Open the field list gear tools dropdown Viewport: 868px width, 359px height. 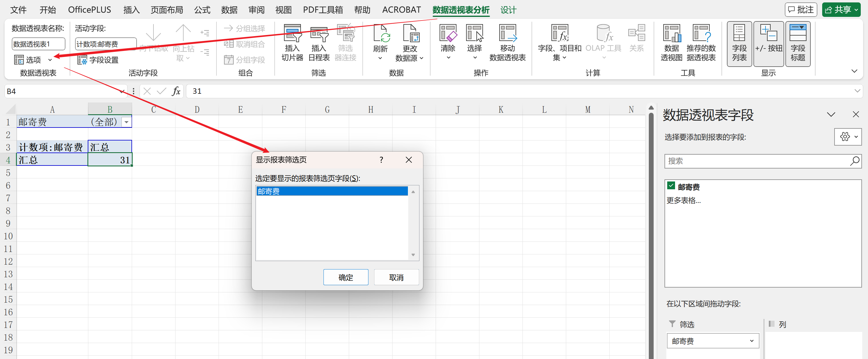(x=847, y=137)
